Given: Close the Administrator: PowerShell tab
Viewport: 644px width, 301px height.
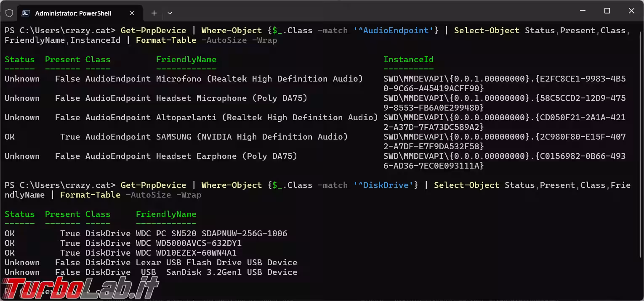Looking at the screenshot, I should click(x=132, y=13).
